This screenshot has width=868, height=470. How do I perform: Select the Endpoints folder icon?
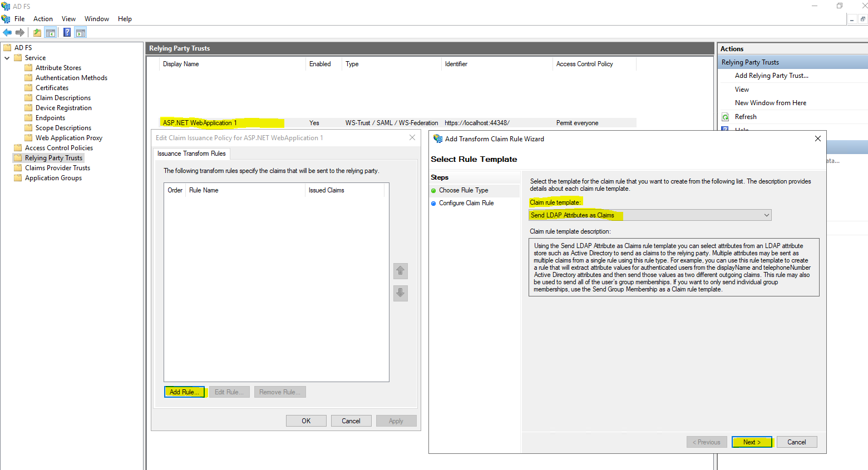[29, 117]
